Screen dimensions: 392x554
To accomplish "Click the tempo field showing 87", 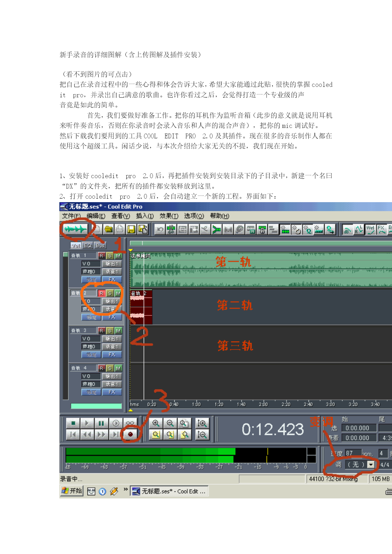I will point(353,453).
